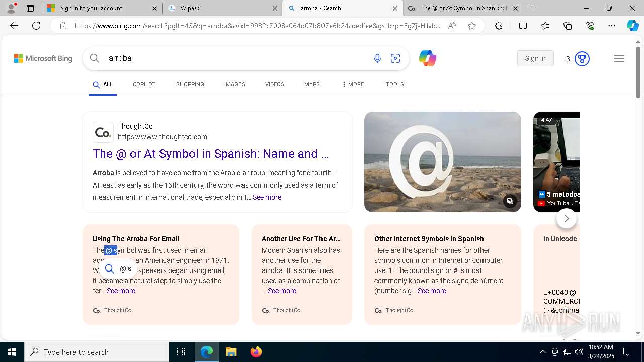Add page to favorites star icon
The width and height of the screenshot is (644, 362).
coord(472,26)
